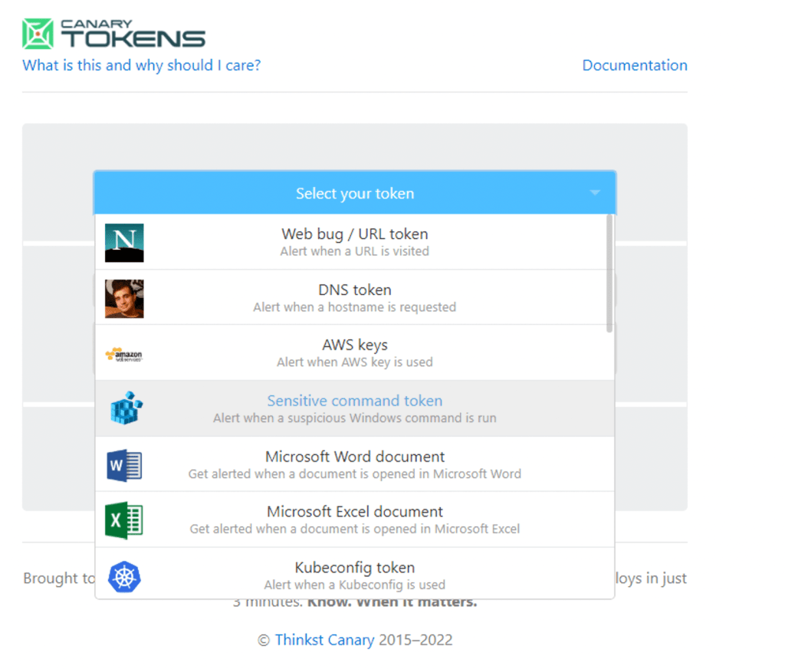
Task: Click the Microsoft Word icon
Action: [x=124, y=465]
